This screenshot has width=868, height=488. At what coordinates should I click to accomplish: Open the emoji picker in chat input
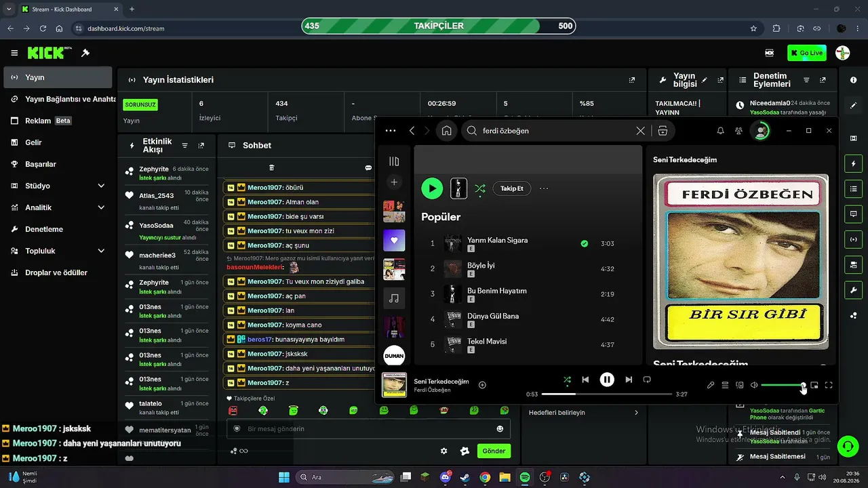[x=500, y=429]
